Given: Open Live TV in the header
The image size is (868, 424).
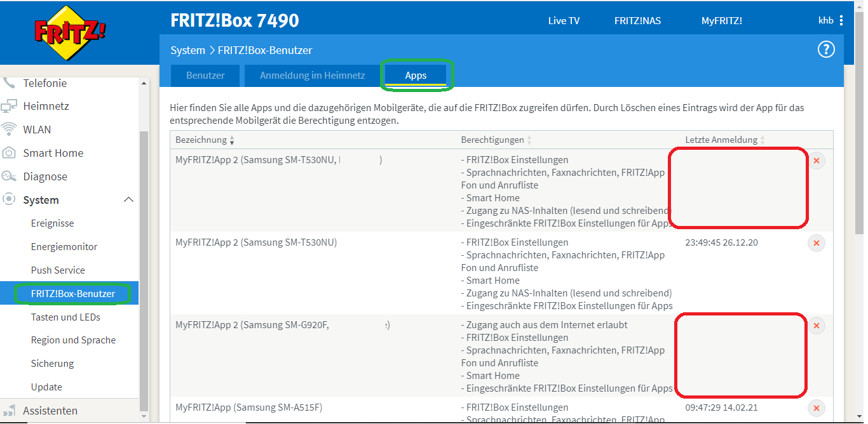Looking at the screenshot, I should click(564, 20).
